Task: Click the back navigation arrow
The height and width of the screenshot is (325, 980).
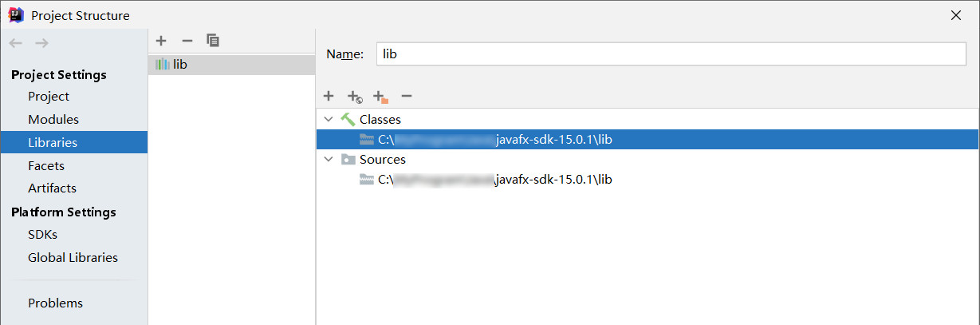Action: (x=16, y=43)
